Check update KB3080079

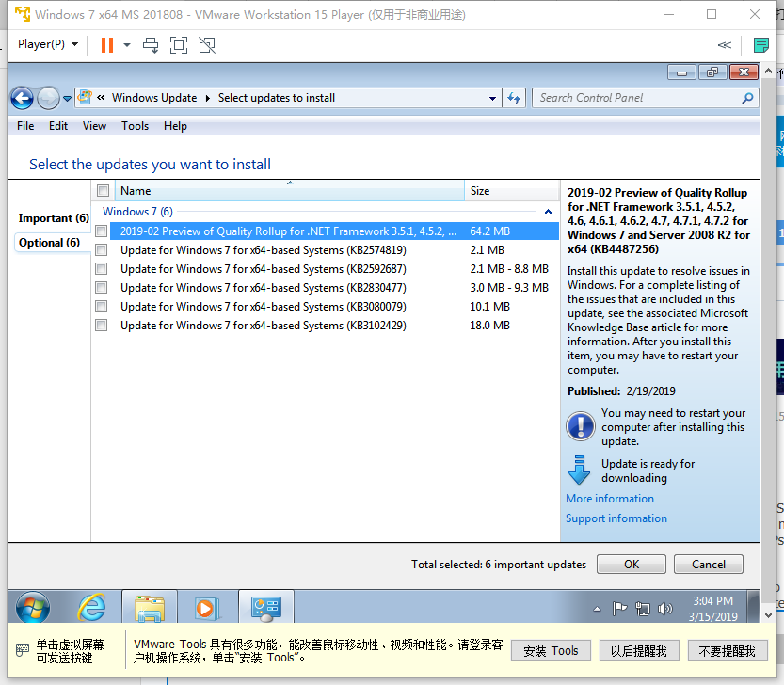click(x=102, y=307)
